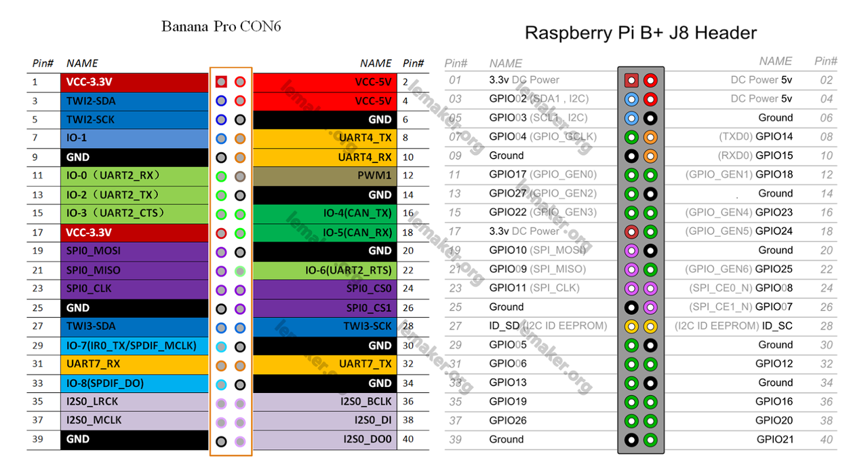Click the I2S0_LRCK label

pyautogui.click(x=92, y=401)
